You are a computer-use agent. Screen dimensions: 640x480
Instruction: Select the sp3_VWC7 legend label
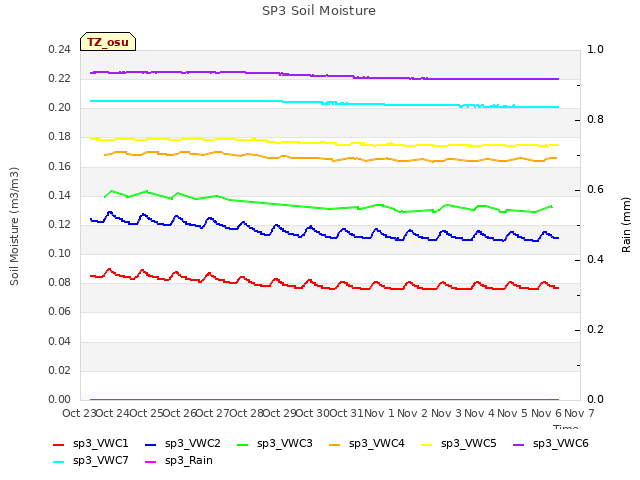tap(100, 460)
